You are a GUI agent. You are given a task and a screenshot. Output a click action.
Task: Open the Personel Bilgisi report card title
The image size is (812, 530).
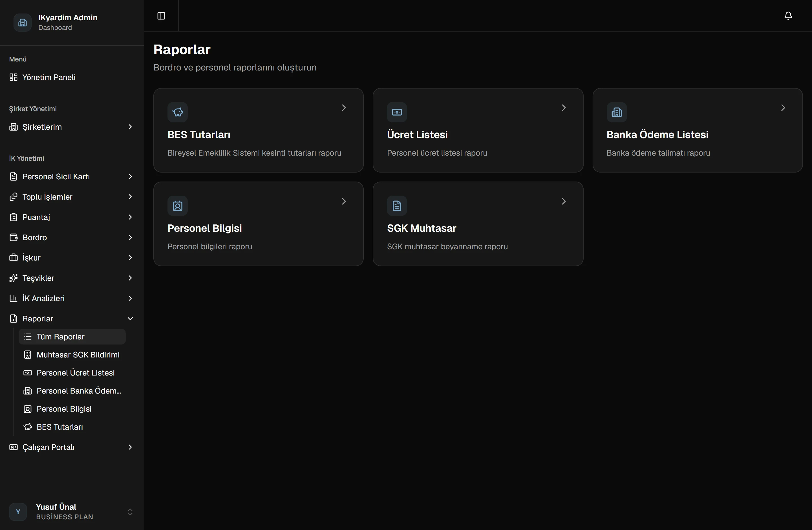point(205,228)
